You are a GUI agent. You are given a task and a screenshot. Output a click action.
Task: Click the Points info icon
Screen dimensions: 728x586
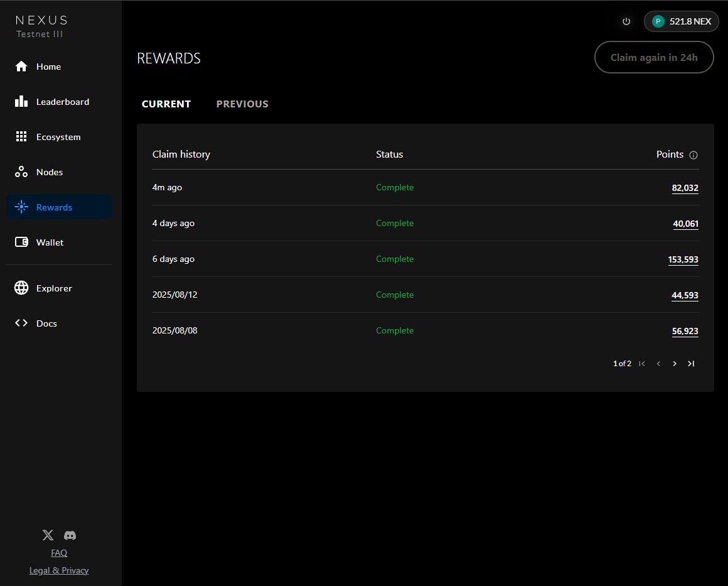[693, 155]
